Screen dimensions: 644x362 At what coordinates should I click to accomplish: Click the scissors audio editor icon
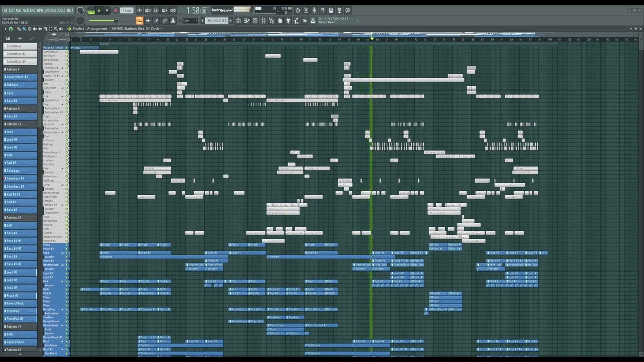(306, 10)
